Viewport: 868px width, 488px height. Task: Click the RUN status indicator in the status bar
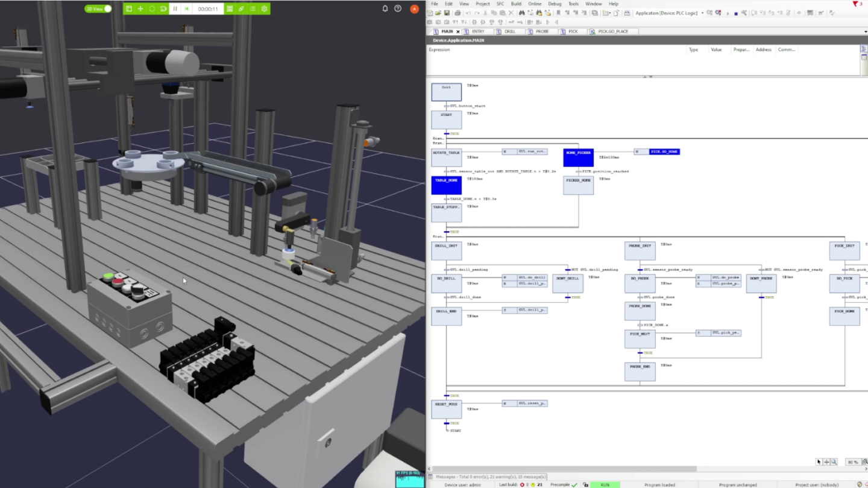[x=605, y=484]
